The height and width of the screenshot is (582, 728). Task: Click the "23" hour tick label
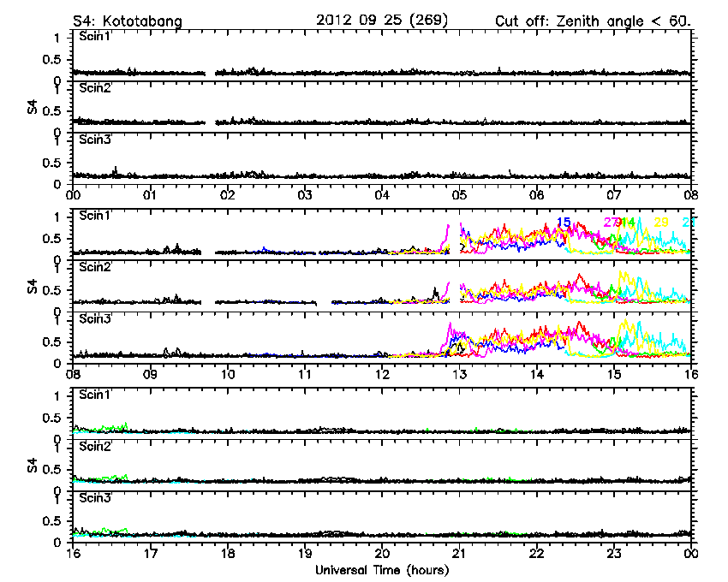coord(614,553)
